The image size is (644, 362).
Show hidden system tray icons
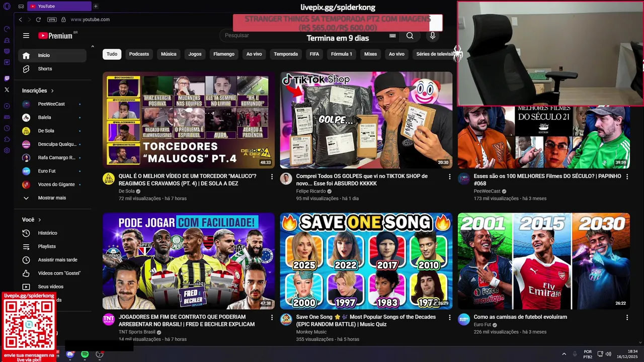(x=564, y=354)
